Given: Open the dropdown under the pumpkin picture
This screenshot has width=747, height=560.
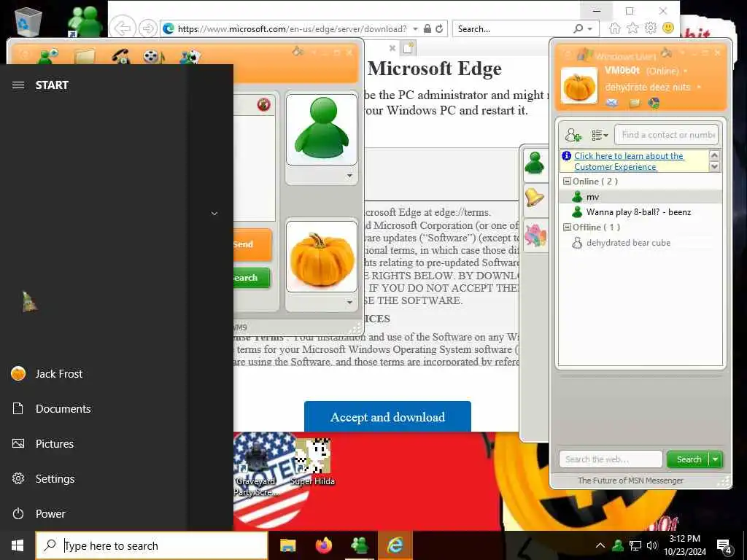Looking at the screenshot, I should pyautogui.click(x=349, y=303).
